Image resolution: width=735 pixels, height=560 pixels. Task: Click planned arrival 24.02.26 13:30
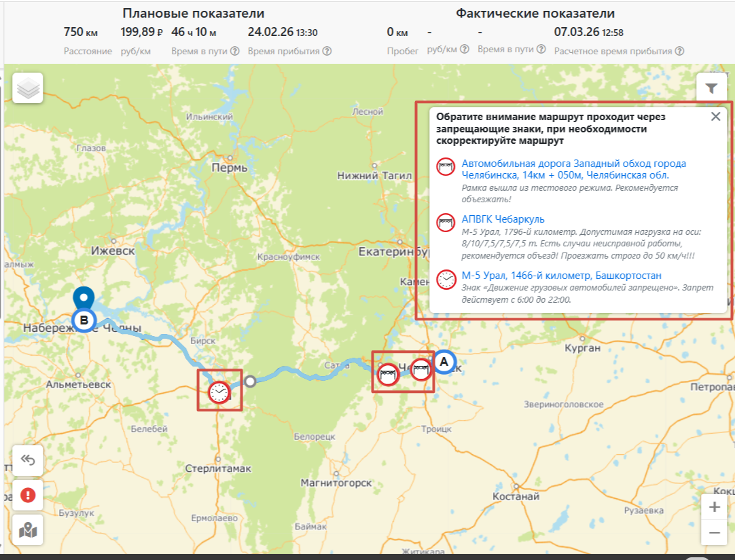coord(283,32)
